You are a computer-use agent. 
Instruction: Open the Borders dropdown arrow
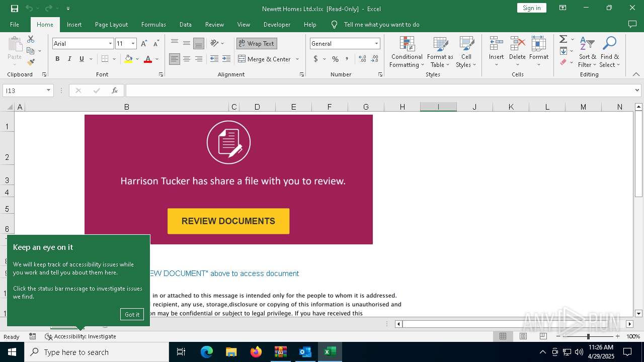[x=114, y=59]
